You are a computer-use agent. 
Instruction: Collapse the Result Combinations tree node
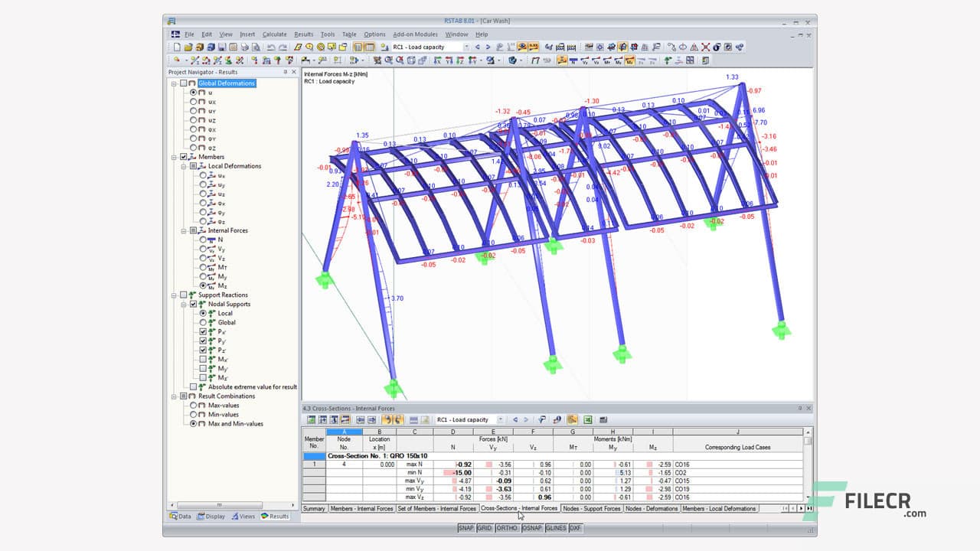[174, 396]
